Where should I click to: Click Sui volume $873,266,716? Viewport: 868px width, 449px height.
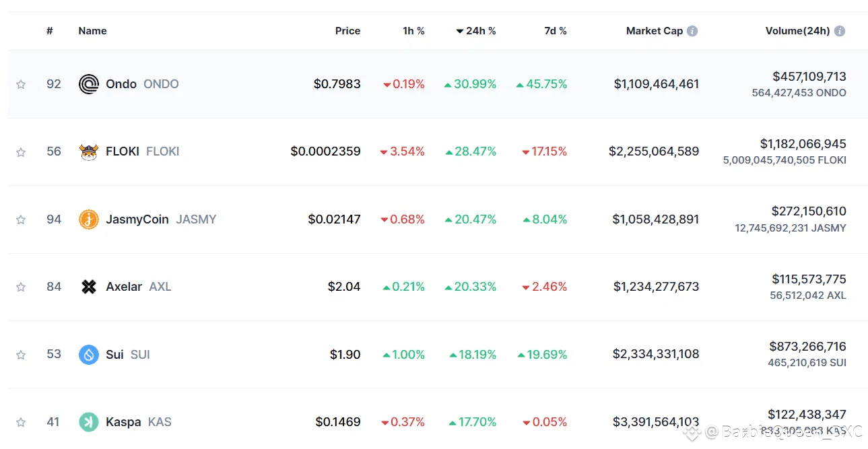pyautogui.click(x=808, y=347)
